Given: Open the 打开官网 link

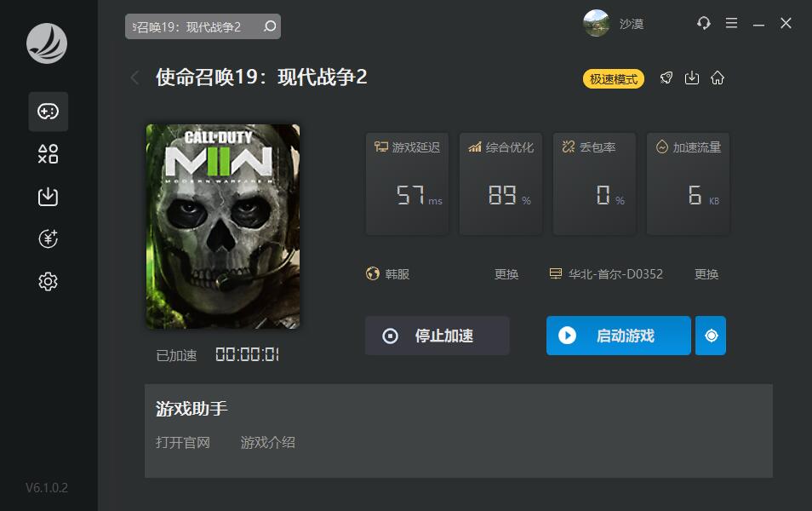Looking at the screenshot, I should (183, 443).
